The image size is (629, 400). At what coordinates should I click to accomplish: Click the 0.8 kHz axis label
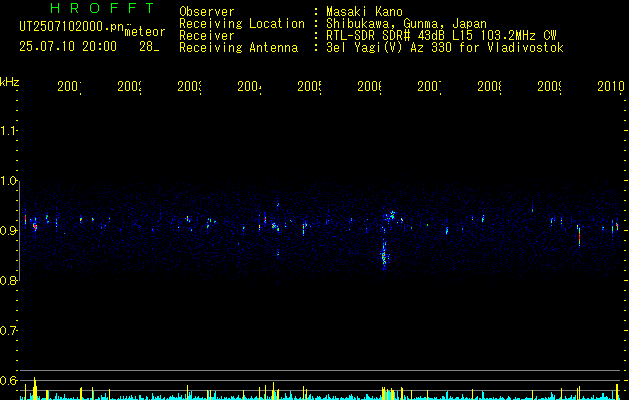pos(8,281)
